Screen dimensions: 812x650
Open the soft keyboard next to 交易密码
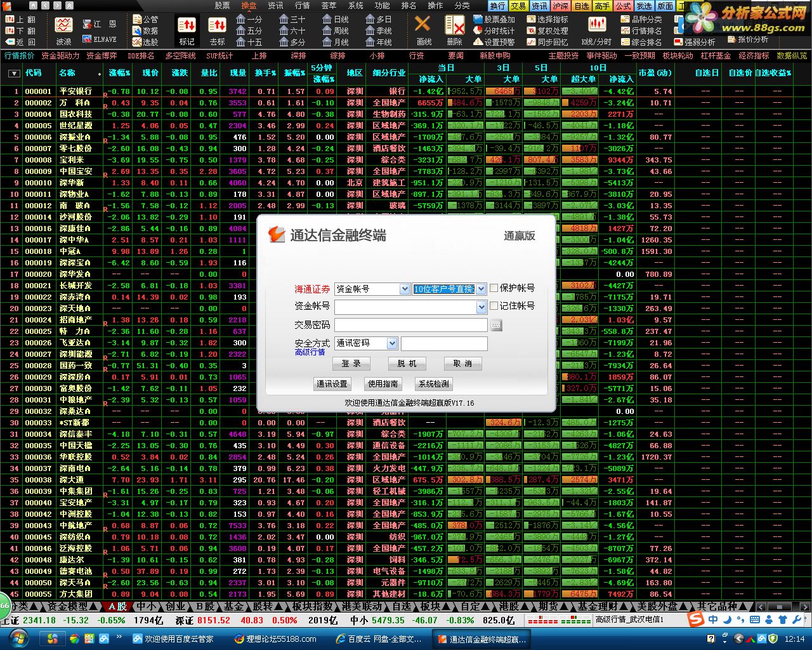(x=496, y=325)
